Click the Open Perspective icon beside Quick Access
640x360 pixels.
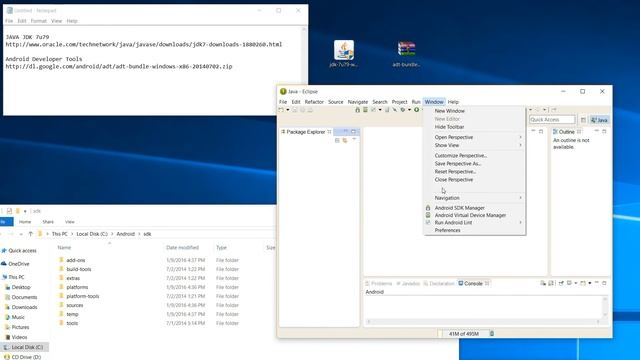tap(583, 120)
